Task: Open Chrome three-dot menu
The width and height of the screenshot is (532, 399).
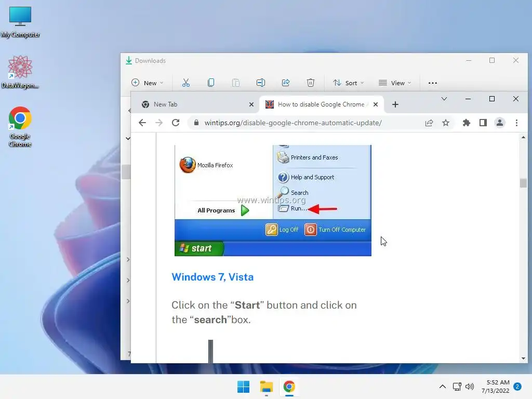Action: (516, 123)
